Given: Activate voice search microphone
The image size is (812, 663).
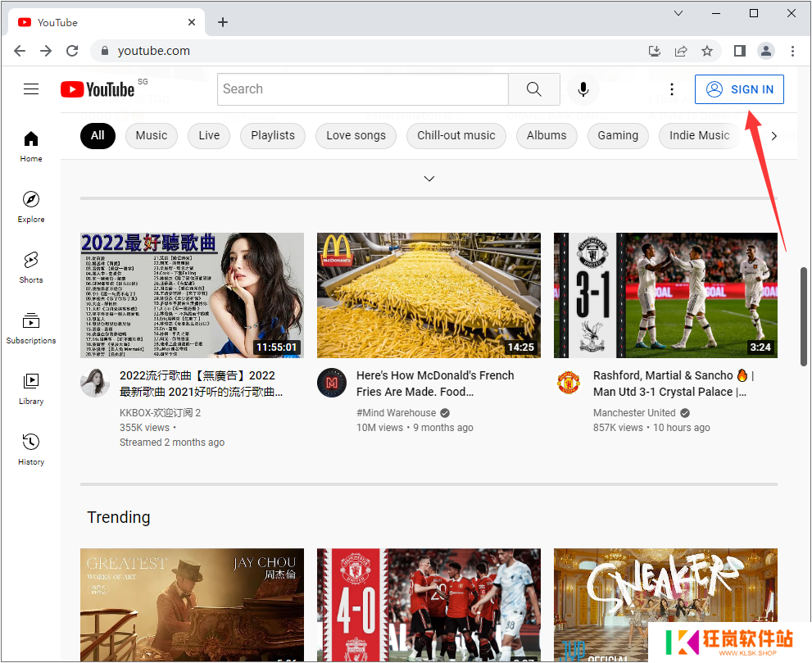Looking at the screenshot, I should (x=583, y=89).
